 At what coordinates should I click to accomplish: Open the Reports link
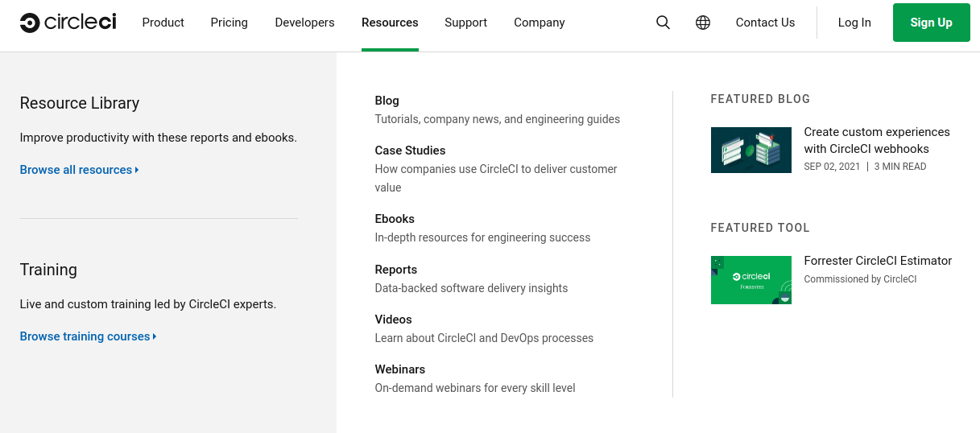tap(396, 270)
